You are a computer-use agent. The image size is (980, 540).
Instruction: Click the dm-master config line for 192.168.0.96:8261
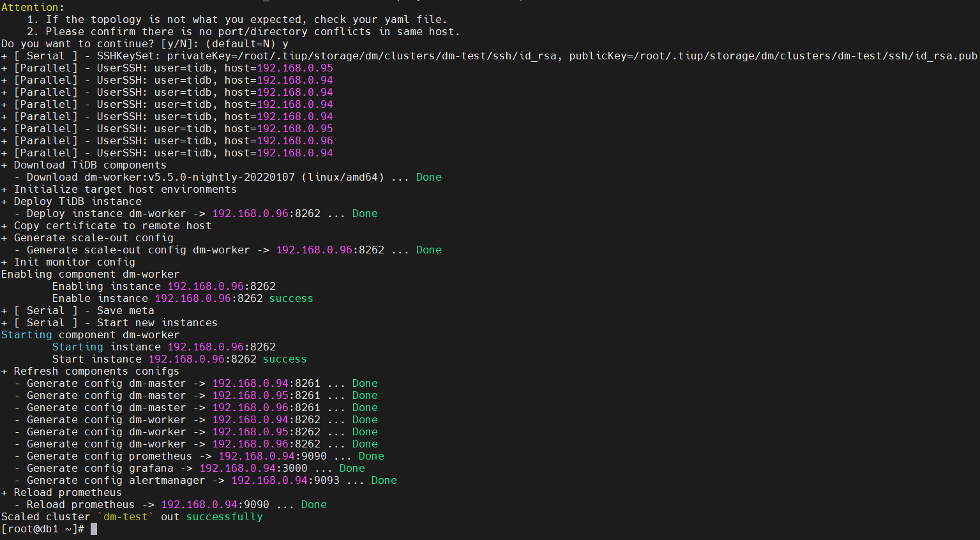coord(196,408)
